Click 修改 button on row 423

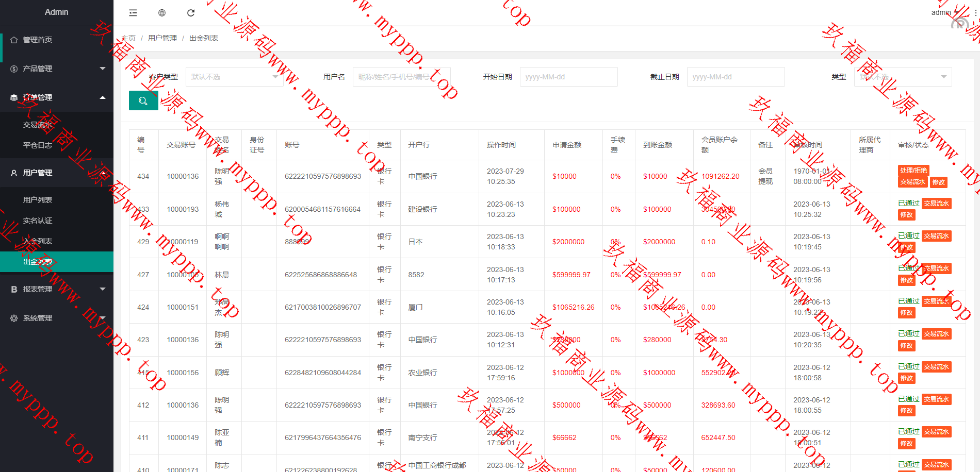pyautogui.click(x=906, y=346)
